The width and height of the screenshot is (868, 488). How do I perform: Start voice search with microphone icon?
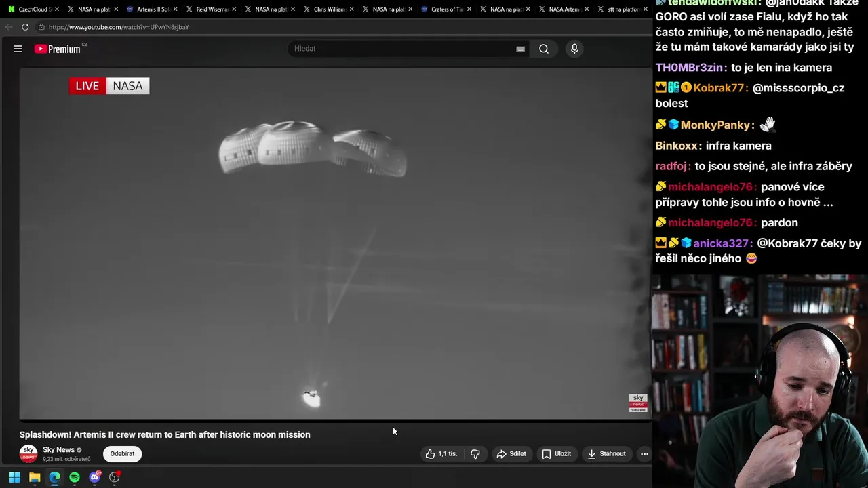coord(574,49)
